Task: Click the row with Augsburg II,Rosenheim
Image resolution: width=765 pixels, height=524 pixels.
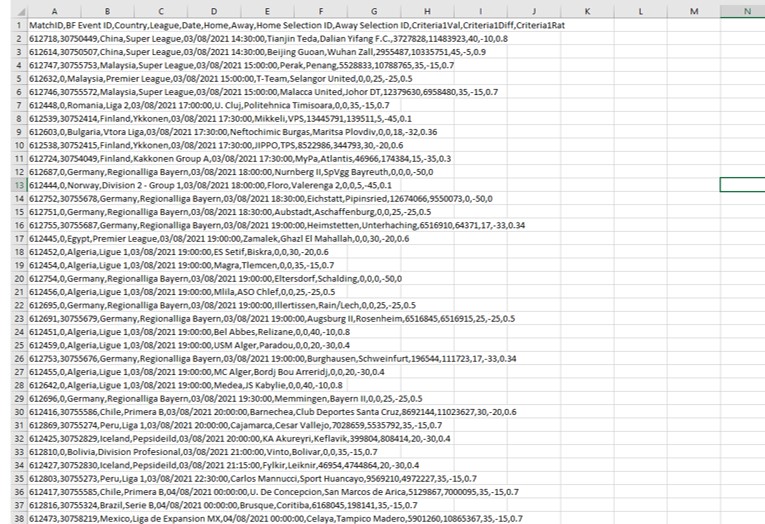Action: point(272,319)
